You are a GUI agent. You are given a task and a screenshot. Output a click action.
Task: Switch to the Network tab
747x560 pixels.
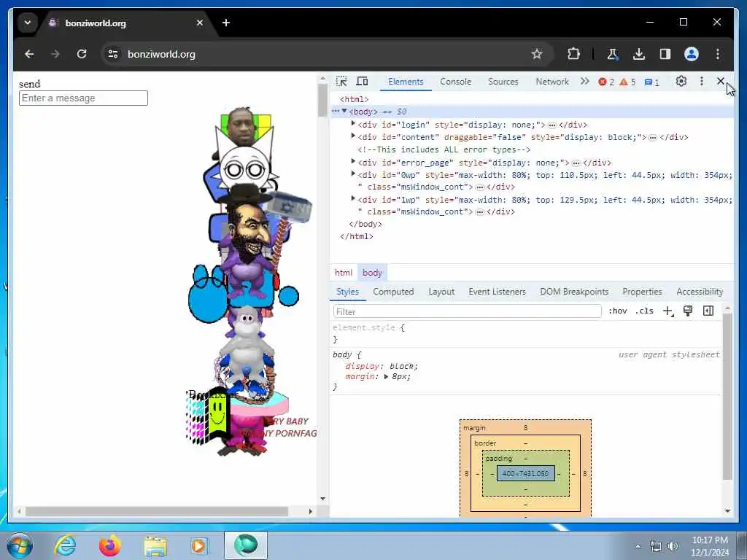tap(552, 82)
